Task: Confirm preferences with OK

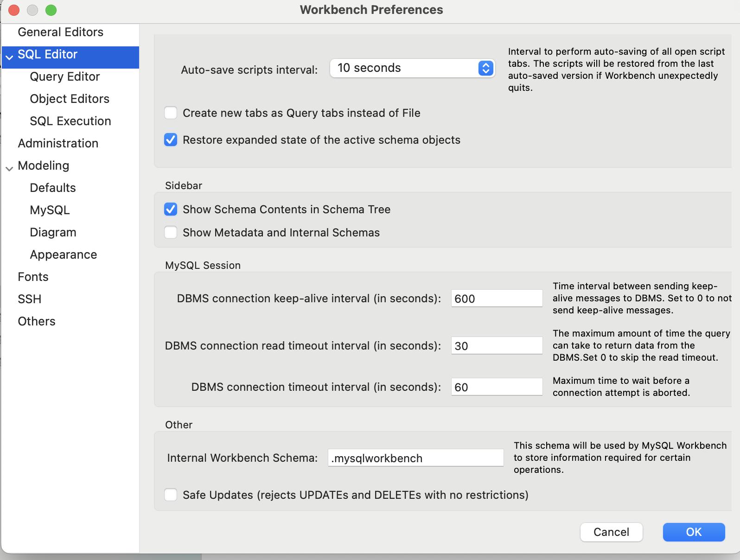Action: 694,532
